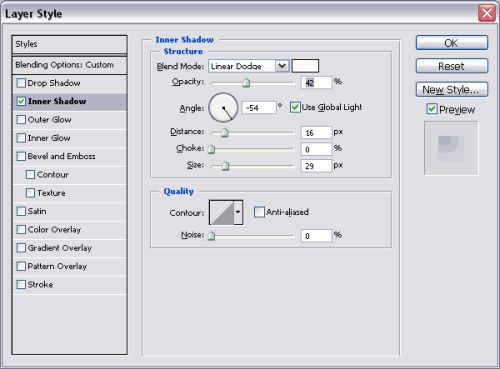This screenshot has width=500, height=369.
Task: Enable the Drop Shadow effect checkbox
Action: (x=21, y=83)
